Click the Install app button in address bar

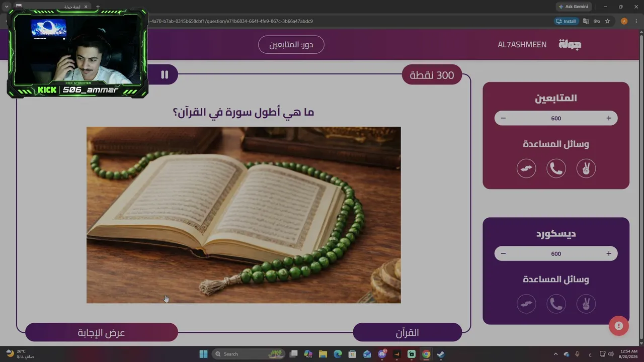(x=566, y=21)
